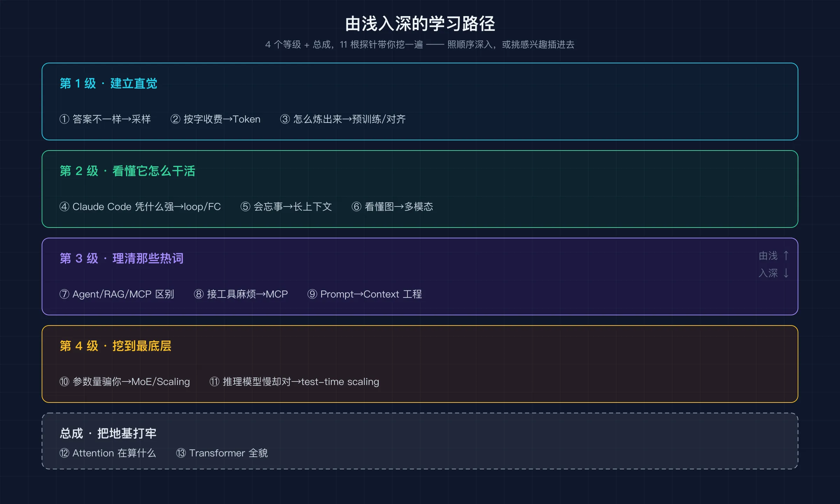The width and height of the screenshot is (840, 504).
Task: Select the heading 第 4 级 · 挖到最底层
Action: [115, 346]
